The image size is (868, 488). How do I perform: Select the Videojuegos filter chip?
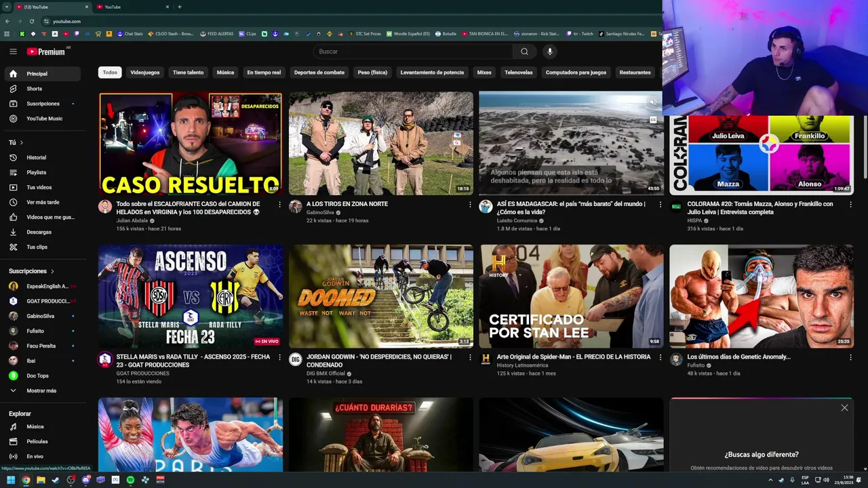tap(145, 73)
